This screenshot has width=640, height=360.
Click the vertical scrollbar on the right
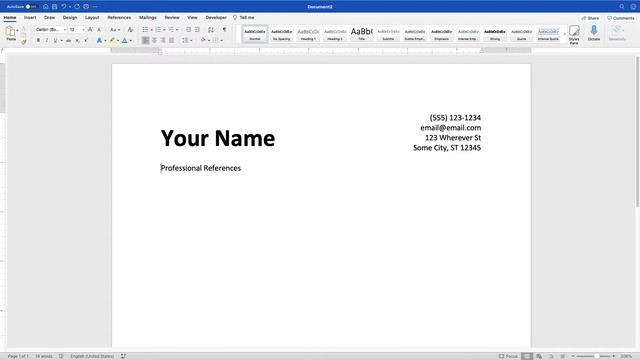coord(637,132)
